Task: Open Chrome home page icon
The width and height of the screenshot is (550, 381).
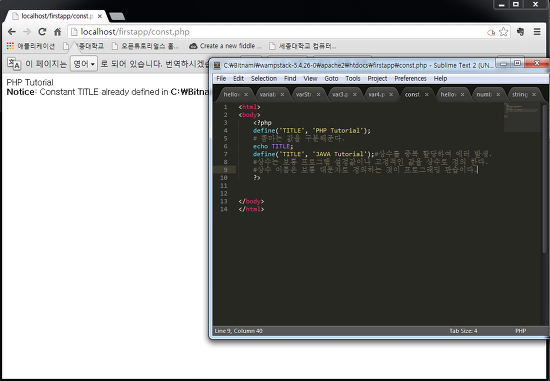Action: [x=57, y=32]
